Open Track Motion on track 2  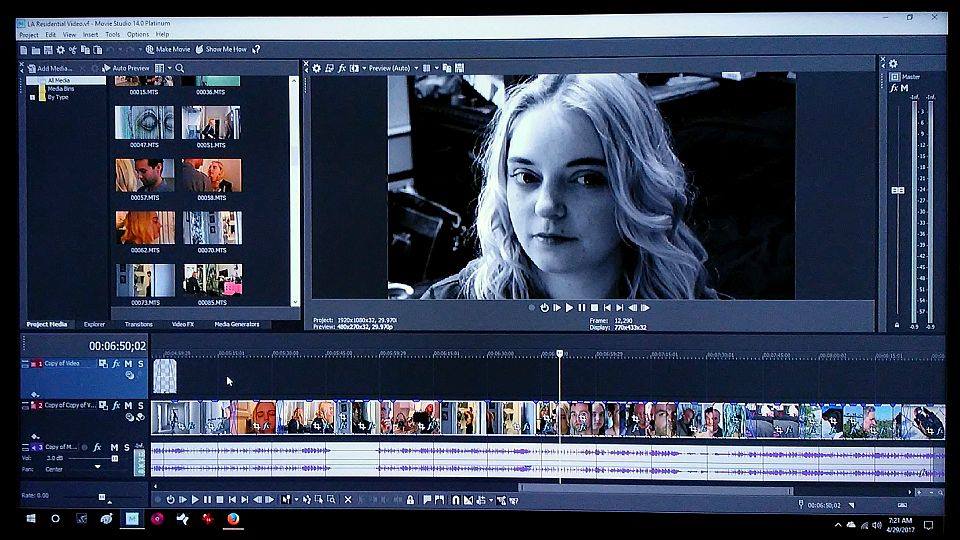coord(103,405)
